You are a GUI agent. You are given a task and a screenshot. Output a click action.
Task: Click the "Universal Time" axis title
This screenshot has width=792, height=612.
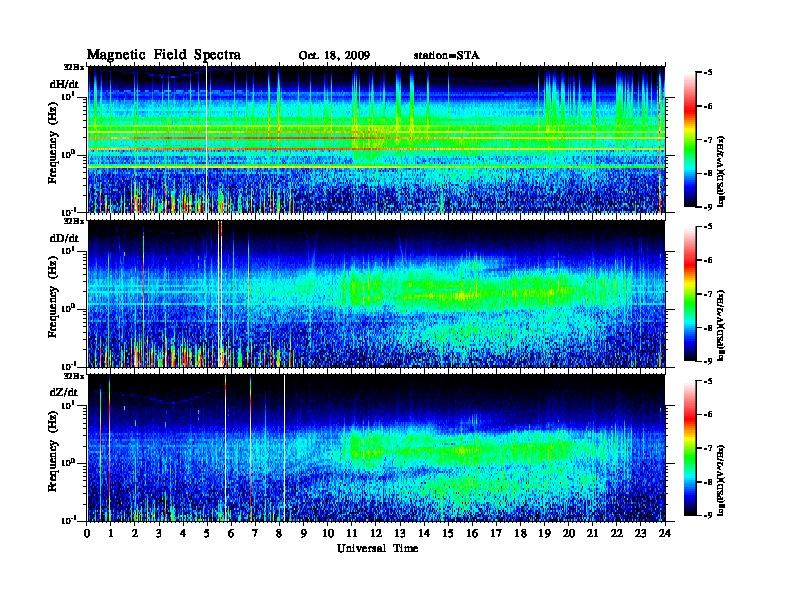point(377,548)
